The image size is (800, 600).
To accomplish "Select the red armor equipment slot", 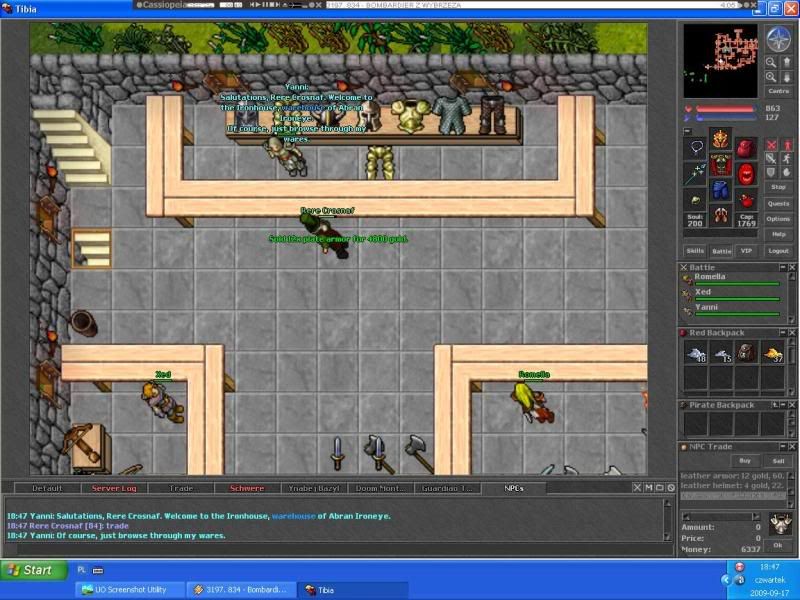I will tap(720, 165).
